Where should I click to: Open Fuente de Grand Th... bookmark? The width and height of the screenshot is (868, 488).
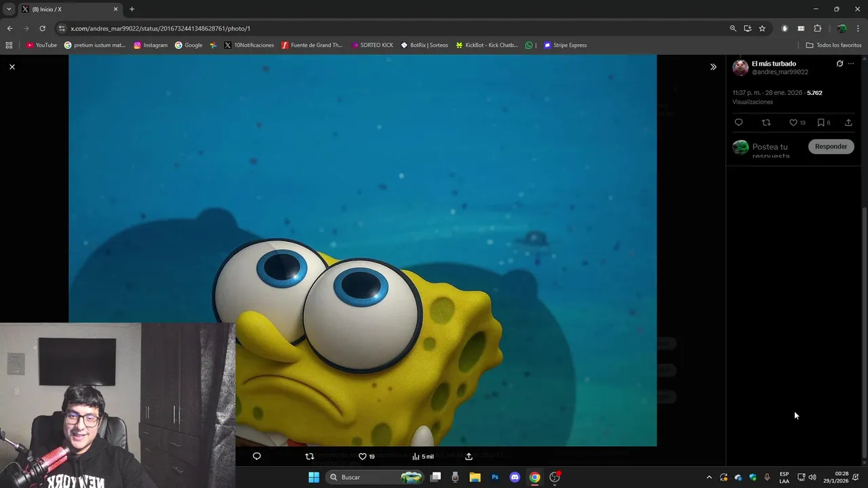pyautogui.click(x=312, y=45)
